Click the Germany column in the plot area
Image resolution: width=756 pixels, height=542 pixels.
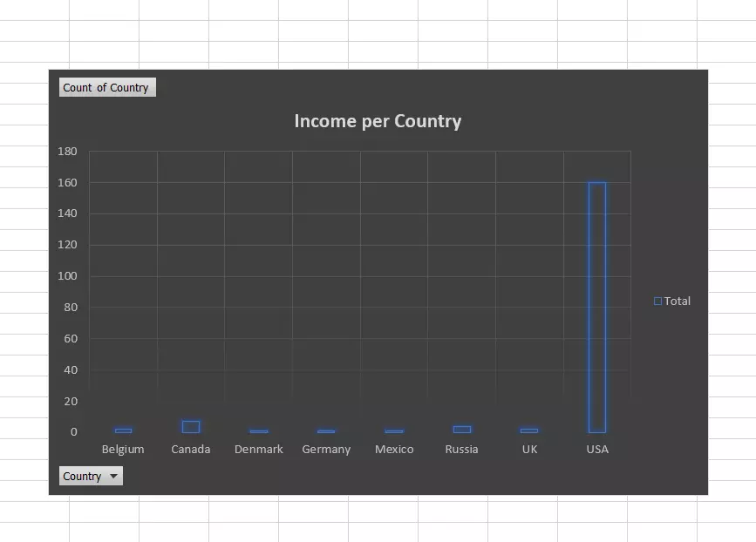[326, 430]
